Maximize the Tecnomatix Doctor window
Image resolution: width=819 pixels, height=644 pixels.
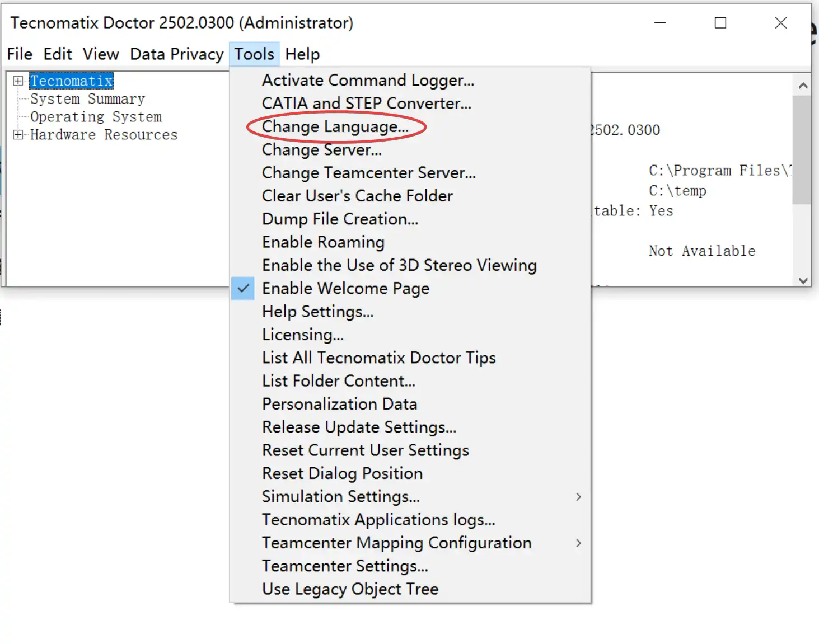click(720, 23)
